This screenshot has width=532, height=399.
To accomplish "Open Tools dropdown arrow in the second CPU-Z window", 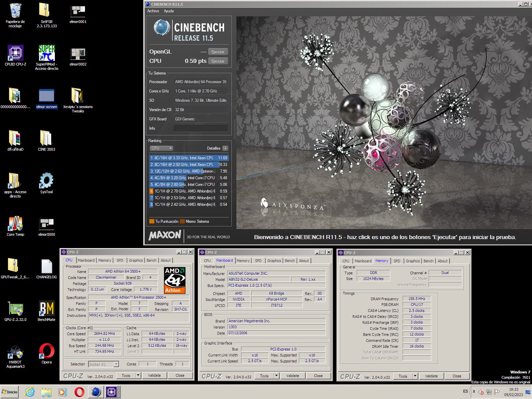I will pyautogui.click(x=276, y=376).
